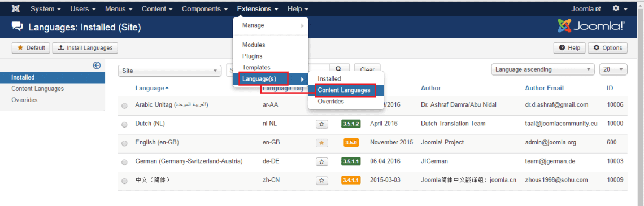
Task: Click the star for German language row
Action: pos(321,161)
